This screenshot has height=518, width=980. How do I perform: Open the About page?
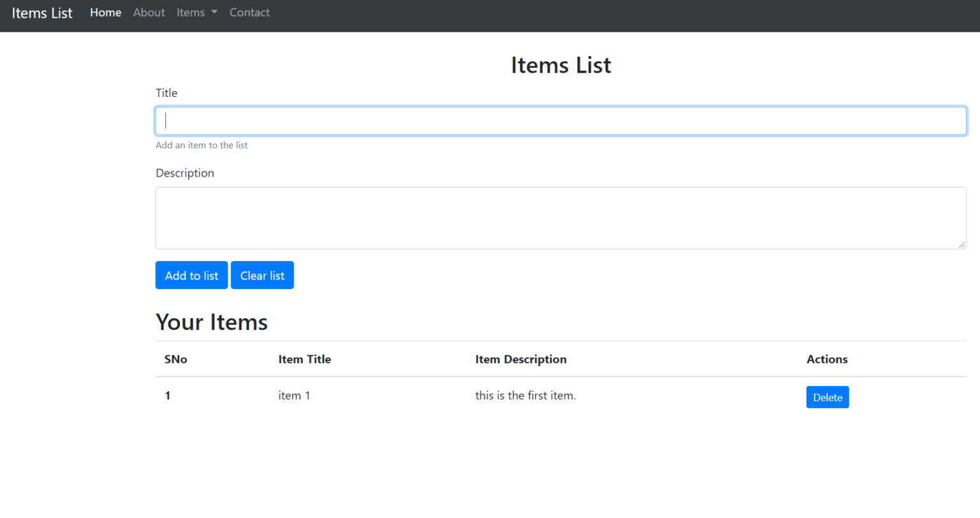click(x=149, y=12)
